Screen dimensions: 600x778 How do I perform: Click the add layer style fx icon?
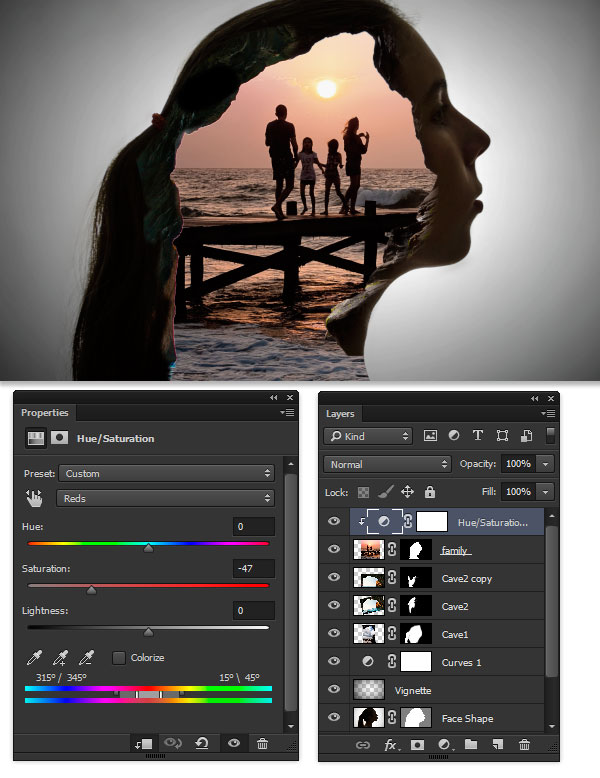(392, 745)
